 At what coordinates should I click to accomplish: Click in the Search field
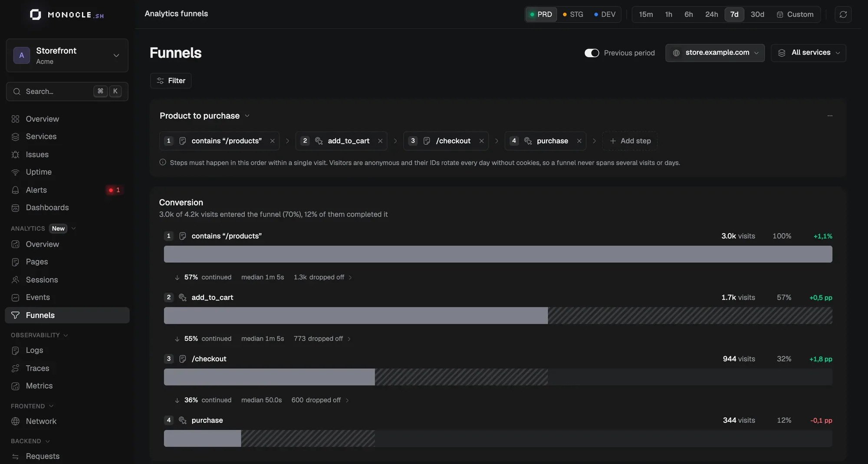pyautogui.click(x=67, y=91)
